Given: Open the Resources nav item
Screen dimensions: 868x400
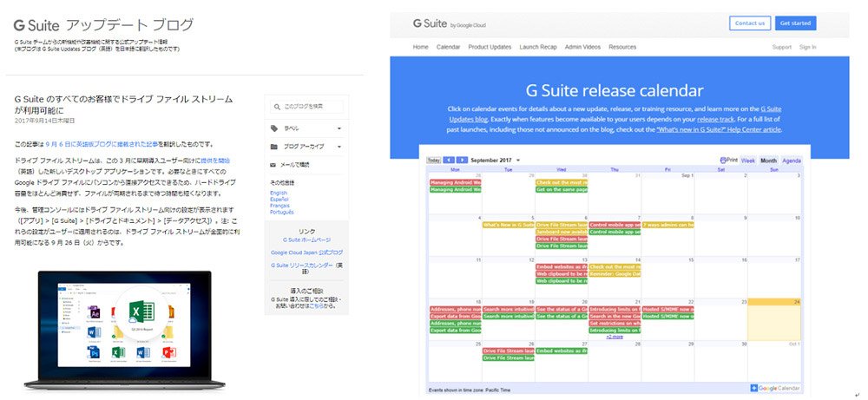Looking at the screenshot, I should coord(622,47).
